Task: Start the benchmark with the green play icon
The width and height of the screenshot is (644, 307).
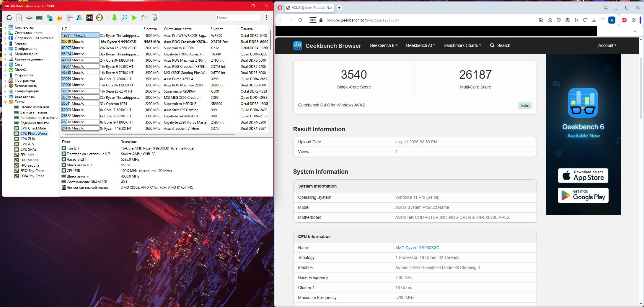Action: 134,18
